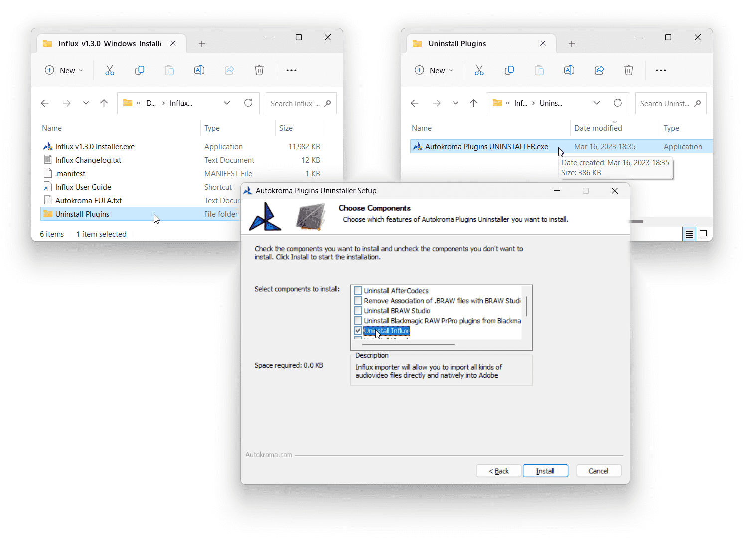The image size is (756, 550).
Task: Click the Copy icon in Uninstall Plugins toolbar
Action: point(509,70)
